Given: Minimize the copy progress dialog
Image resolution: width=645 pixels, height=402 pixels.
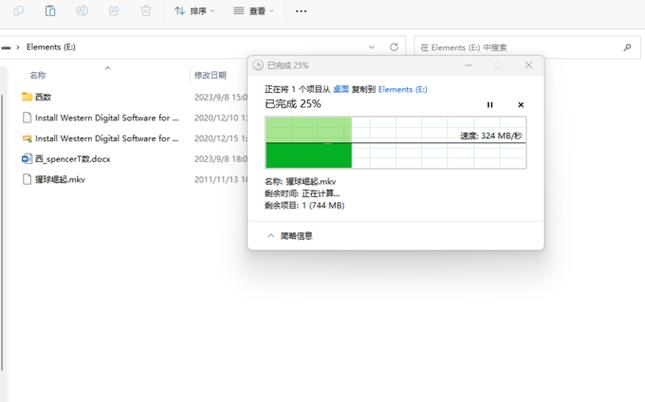Looking at the screenshot, I should coord(468,65).
